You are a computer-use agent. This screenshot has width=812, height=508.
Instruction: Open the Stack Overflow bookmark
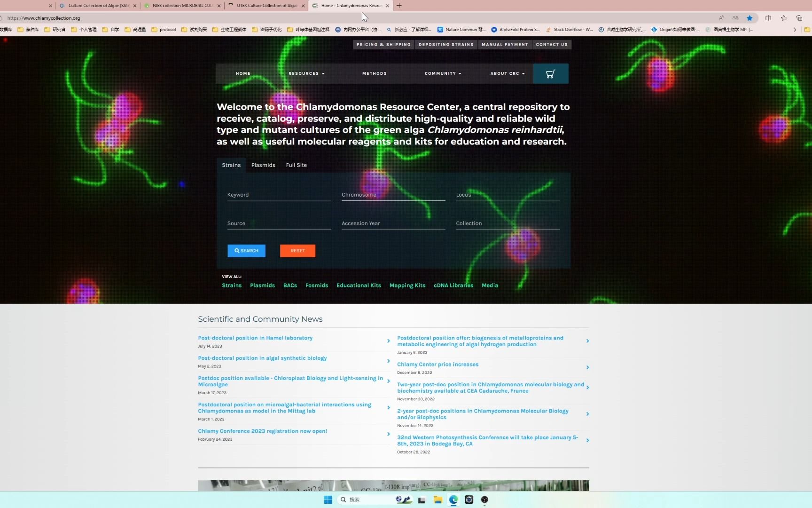[x=569, y=29]
